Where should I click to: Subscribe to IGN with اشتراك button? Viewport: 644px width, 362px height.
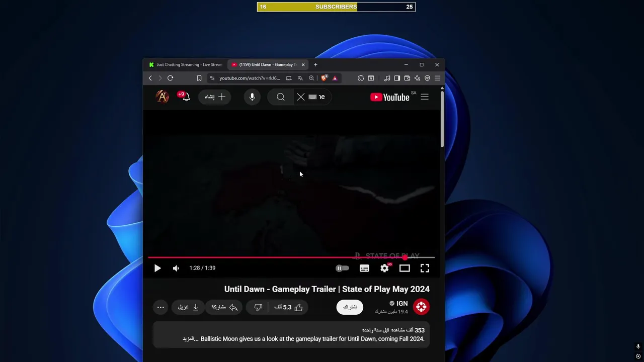(350, 307)
